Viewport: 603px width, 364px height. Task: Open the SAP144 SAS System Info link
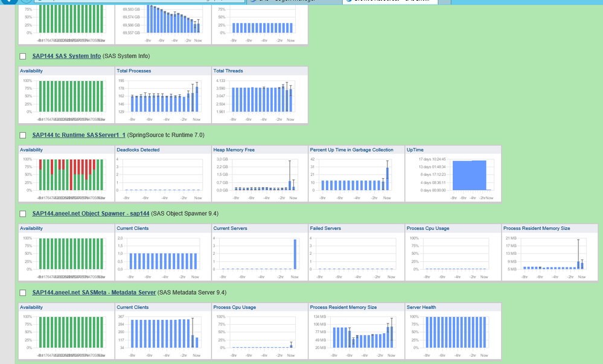(x=66, y=56)
